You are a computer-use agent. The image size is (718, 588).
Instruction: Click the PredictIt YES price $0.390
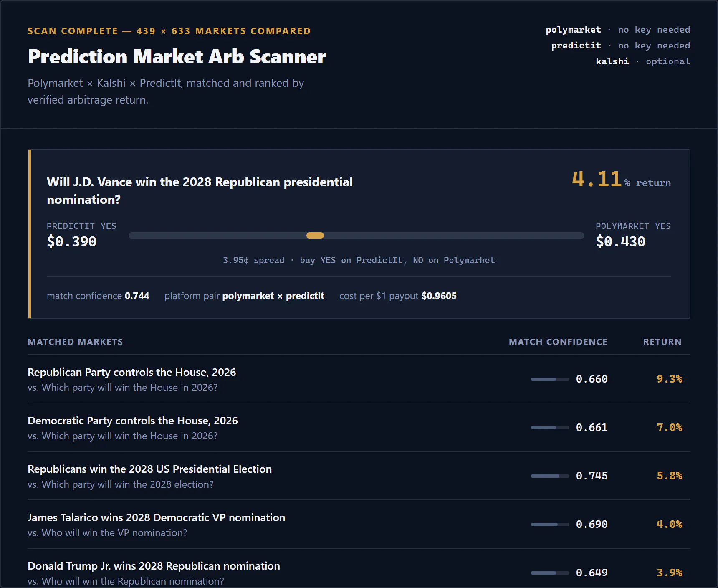[72, 241]
